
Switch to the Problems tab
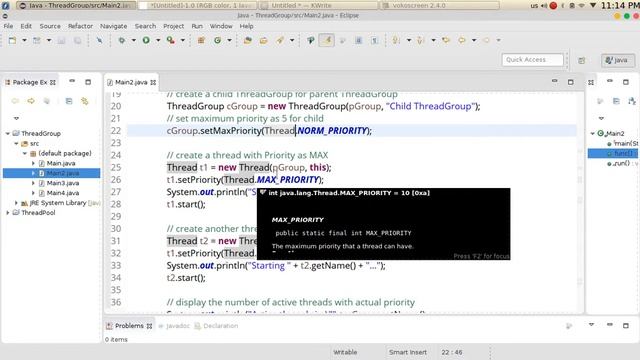coord(129,326)
